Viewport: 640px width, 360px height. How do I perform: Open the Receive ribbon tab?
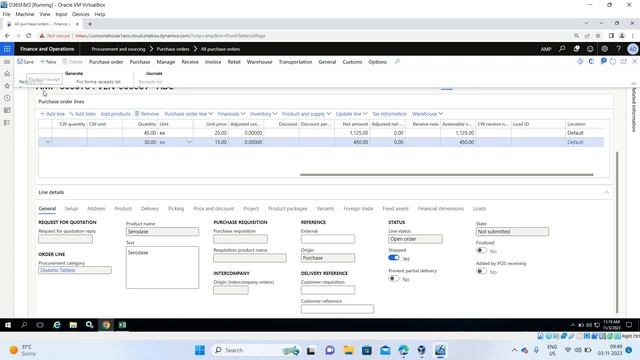(190, 62)
